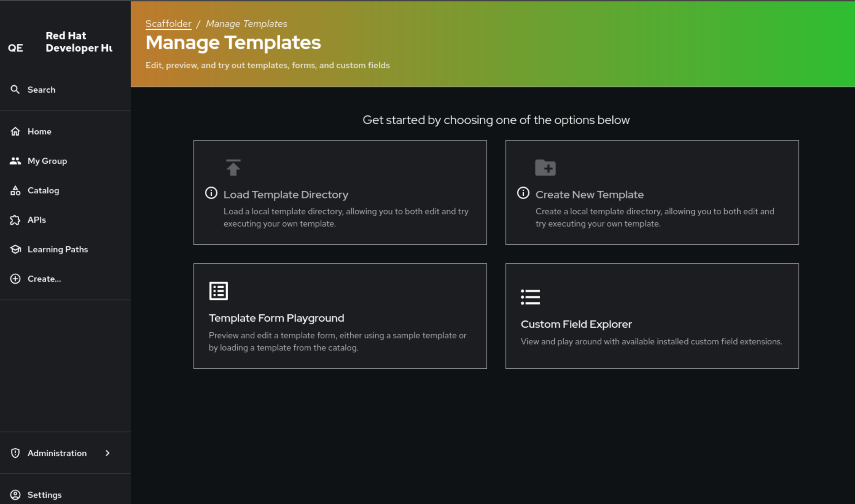The image size is (855, 504).
Task: Click the Settings user icon
Action: point(15,495)
